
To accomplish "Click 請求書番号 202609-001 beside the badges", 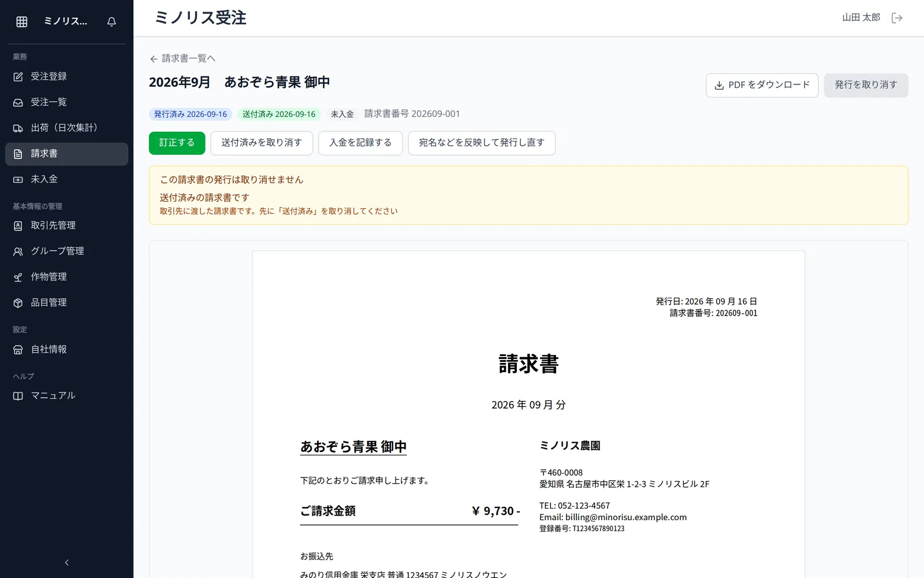I will click(412, 114).
